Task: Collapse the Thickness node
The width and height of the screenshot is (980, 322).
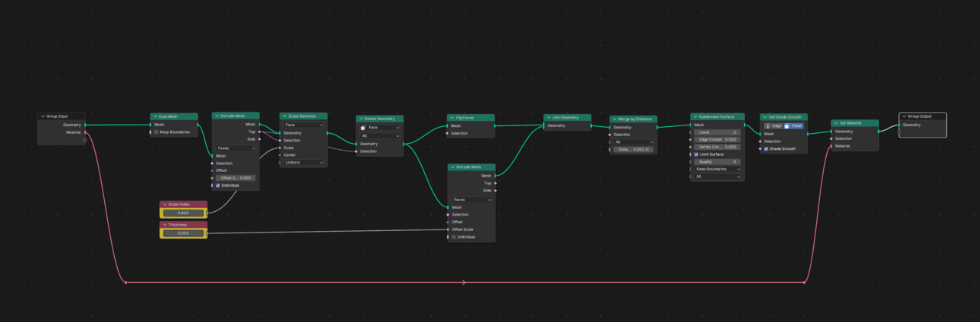Action: click(164, 225)
